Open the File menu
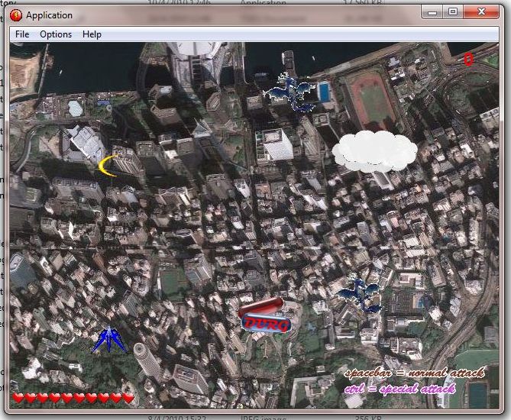Viewport: 511px width, 420px height. click(22, 34)
